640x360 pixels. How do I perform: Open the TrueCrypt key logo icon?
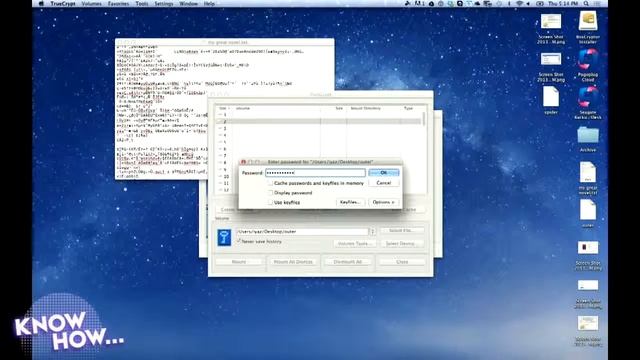pyautogui.click(x=224, y=237)
